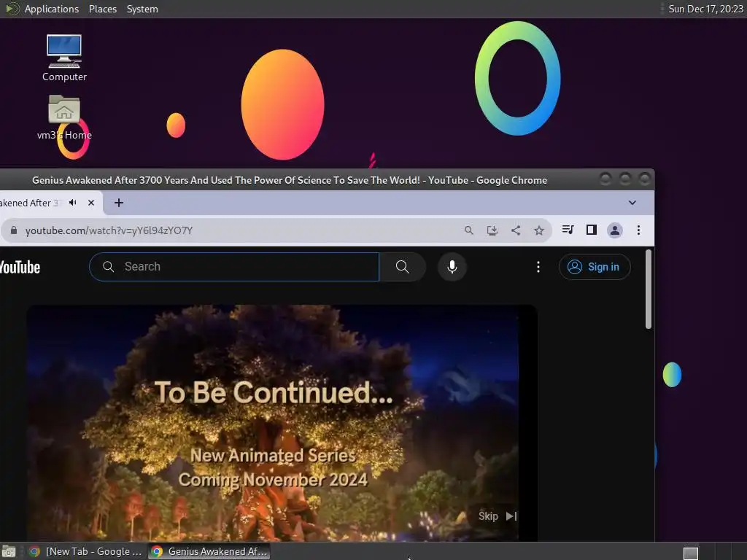The image size is (747, 560).
Task: Open the Computer desktop icon
Action: coord(64,58)
